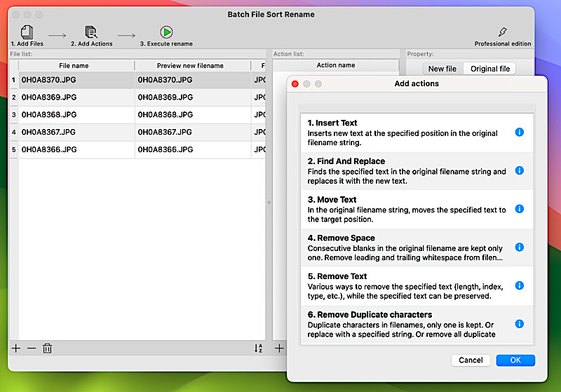Choose the Remove Text action

pyautogui.click(x=407, y=286)
